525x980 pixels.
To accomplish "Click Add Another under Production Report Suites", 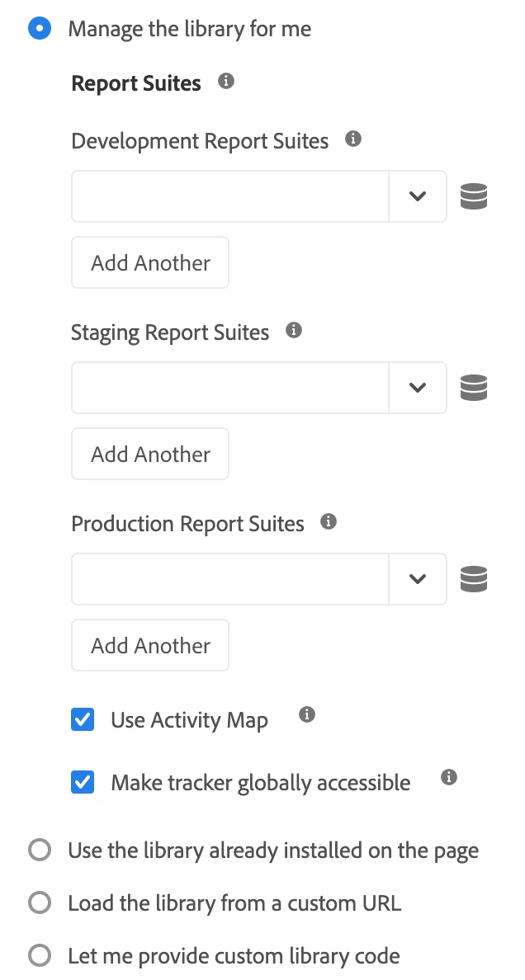I will click(150, 645).
